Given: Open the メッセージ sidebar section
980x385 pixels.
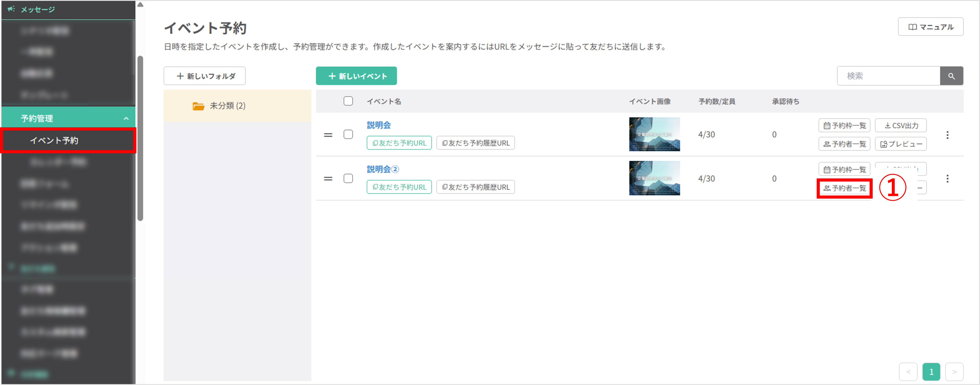Looking at the screenshot, I should (68, 10).
